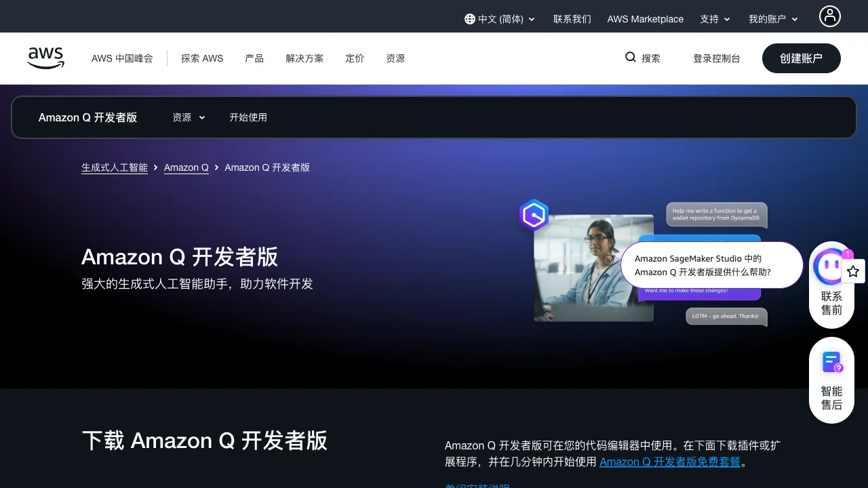This screenshot has width=868, height=488.
Task: Click the hero heading Amazon Q 开发者版
Action: click(x=180, y=257)
